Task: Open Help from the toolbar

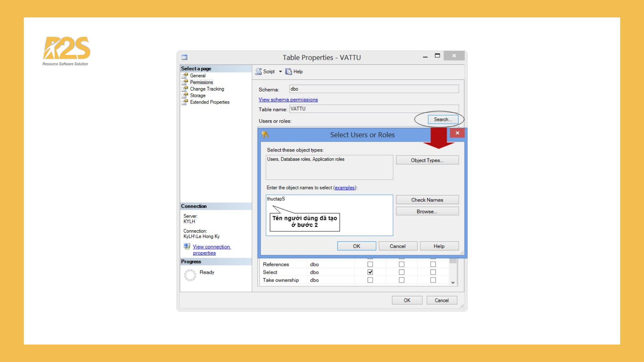Action: tap(298, 71)
